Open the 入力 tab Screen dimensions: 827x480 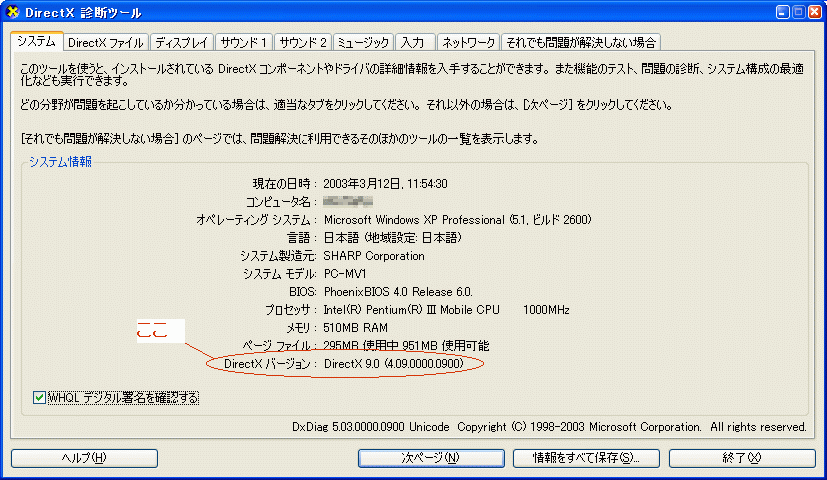[415, 43]
